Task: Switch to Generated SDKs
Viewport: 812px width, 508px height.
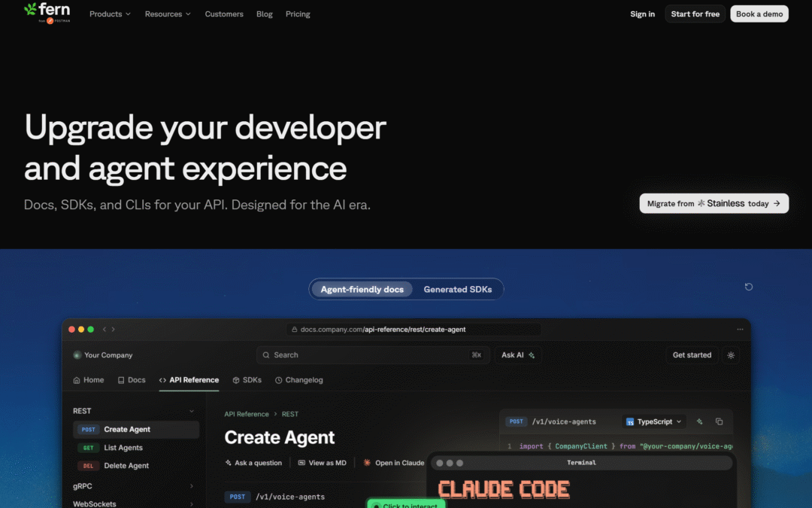Action: (x=458, y=289)
